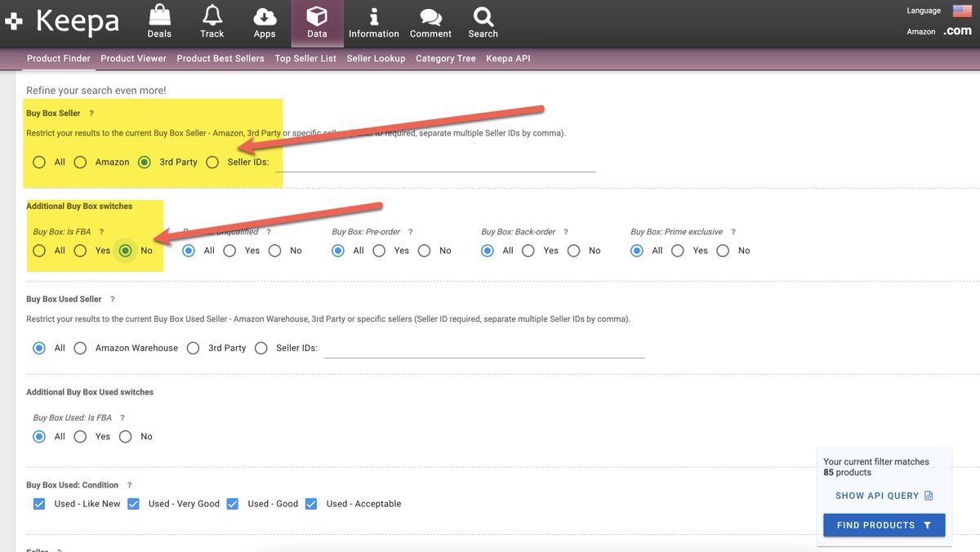Set Buy Box: Is FBA to Yes

[80, 251]
